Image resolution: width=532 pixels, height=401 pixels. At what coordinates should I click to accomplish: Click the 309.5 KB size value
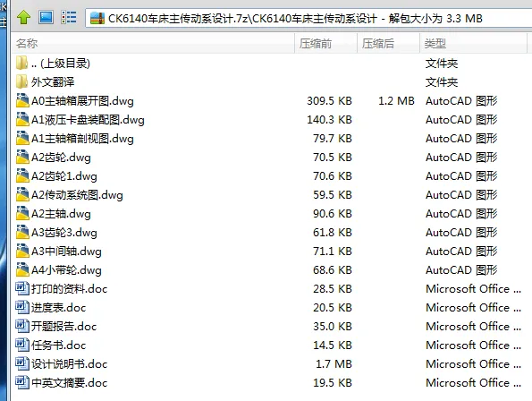tap(329, 101)
